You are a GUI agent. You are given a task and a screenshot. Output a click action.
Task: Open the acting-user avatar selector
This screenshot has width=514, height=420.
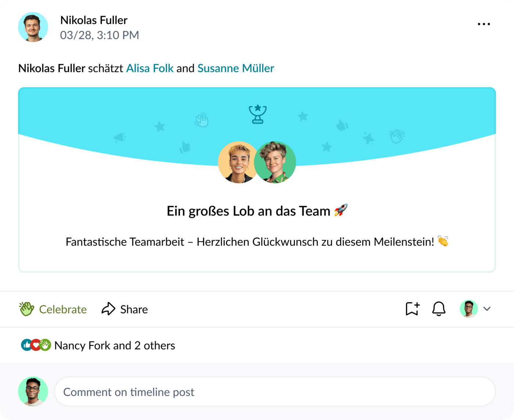469,309
